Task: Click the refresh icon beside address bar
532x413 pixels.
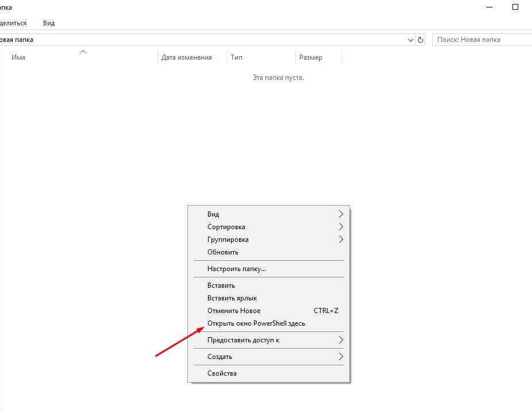Action: 421,40
